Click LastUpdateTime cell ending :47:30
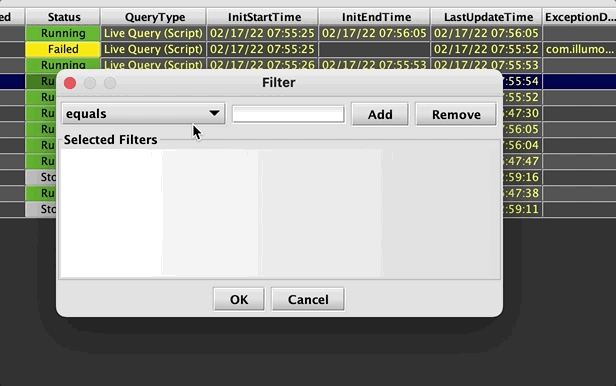The height and width of the screenshot is (386, 616). pos(522,113)
